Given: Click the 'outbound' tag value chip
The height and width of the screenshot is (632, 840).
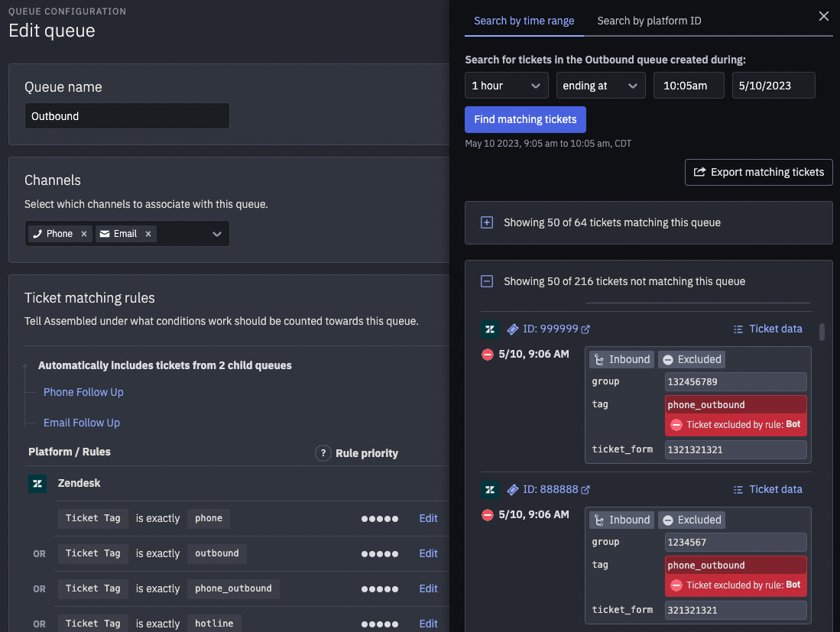Looking at the screenshot, I should tap(217, 554).
